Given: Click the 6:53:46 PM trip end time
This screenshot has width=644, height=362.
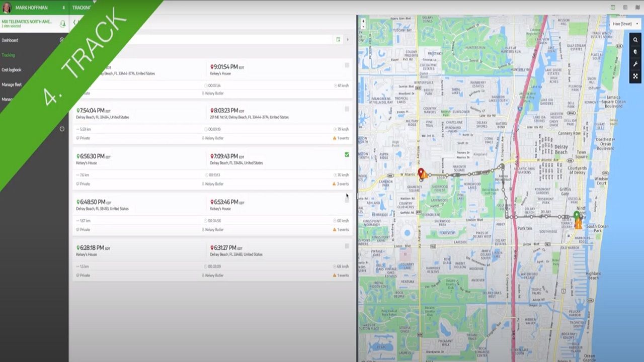Looking at the screenshot, I should tap(226, 202).
